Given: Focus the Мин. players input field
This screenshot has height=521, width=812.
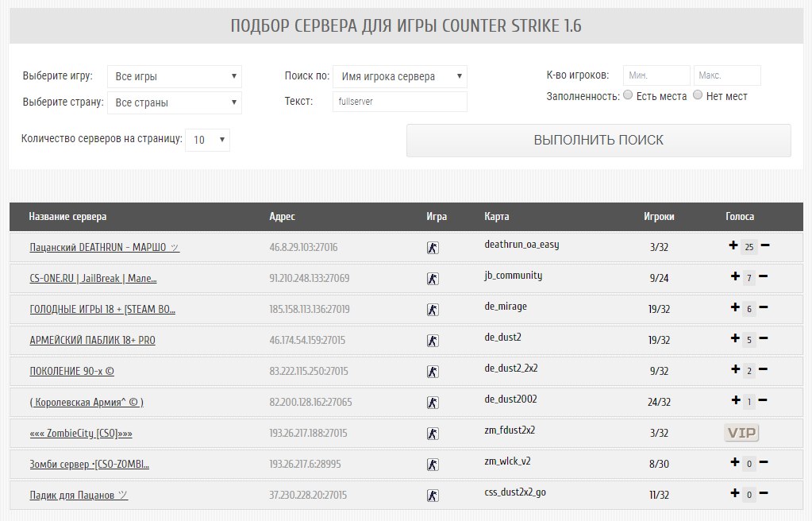Looking at the screenshot, I should (656, 75).
